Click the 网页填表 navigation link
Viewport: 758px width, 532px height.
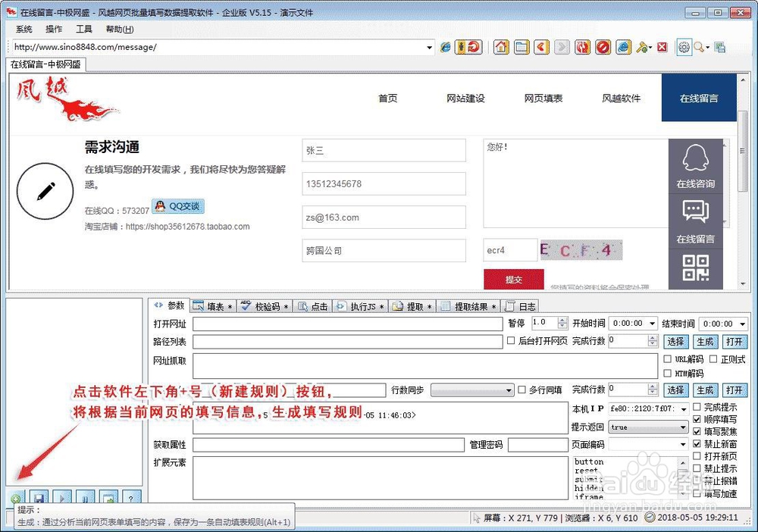[x=543, y=99]
